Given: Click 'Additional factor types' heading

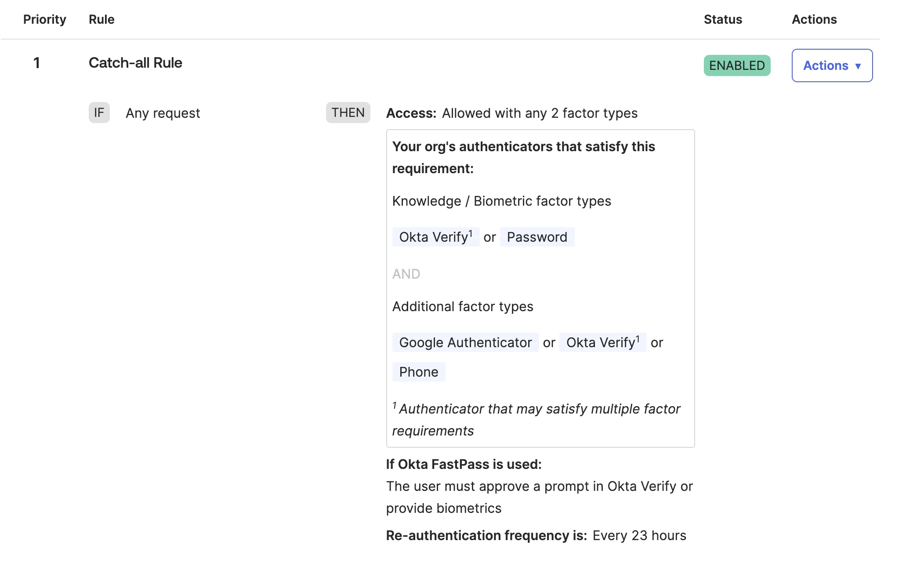Looking at the screenshot, I should (x=463, y=306).
